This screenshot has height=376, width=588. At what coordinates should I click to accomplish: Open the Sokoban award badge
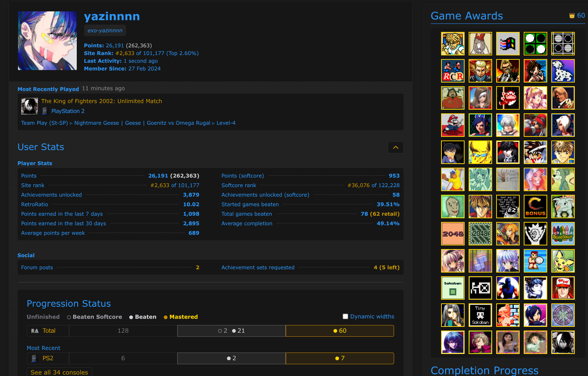[453, 288]
